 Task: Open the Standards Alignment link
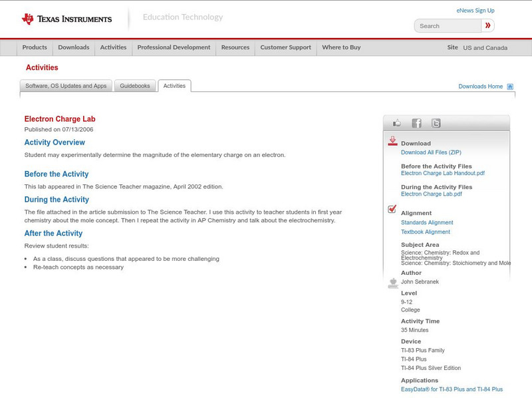click(x=427, y=223)
